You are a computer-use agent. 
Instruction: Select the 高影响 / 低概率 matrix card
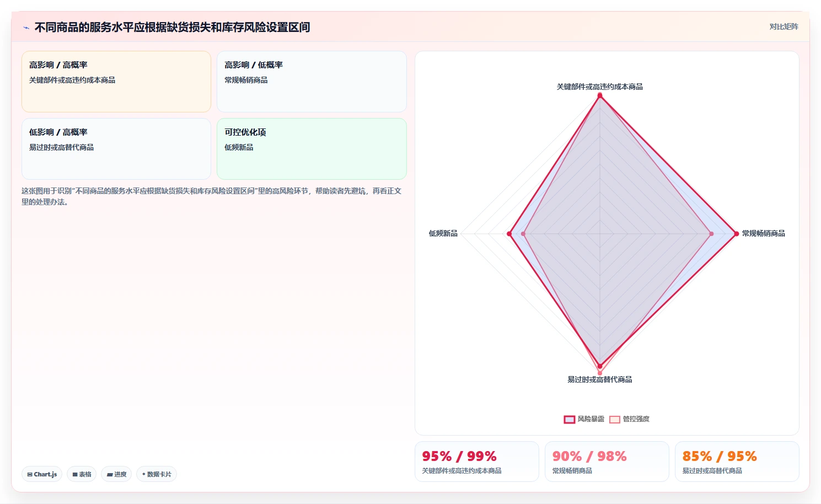(x=312, y=82)
